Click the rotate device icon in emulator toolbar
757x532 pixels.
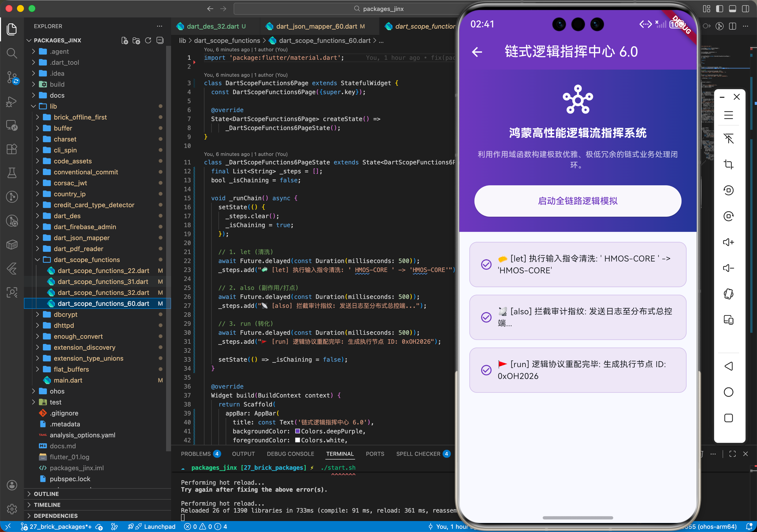coord(729,190)
